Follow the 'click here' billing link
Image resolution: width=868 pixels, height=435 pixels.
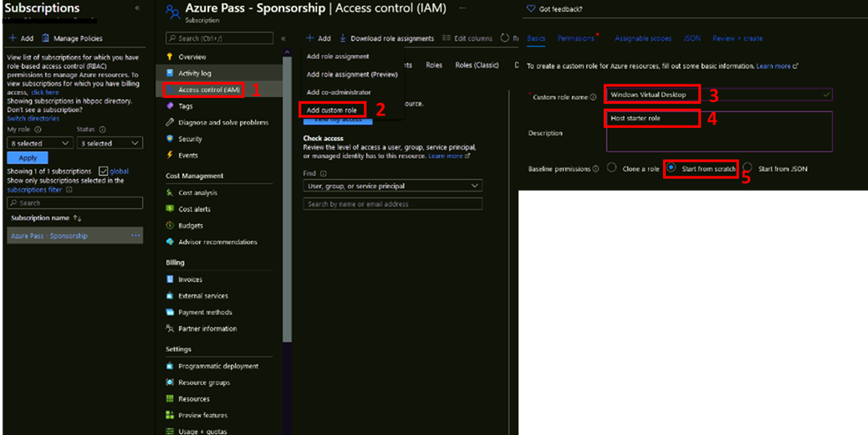[45, 92]
